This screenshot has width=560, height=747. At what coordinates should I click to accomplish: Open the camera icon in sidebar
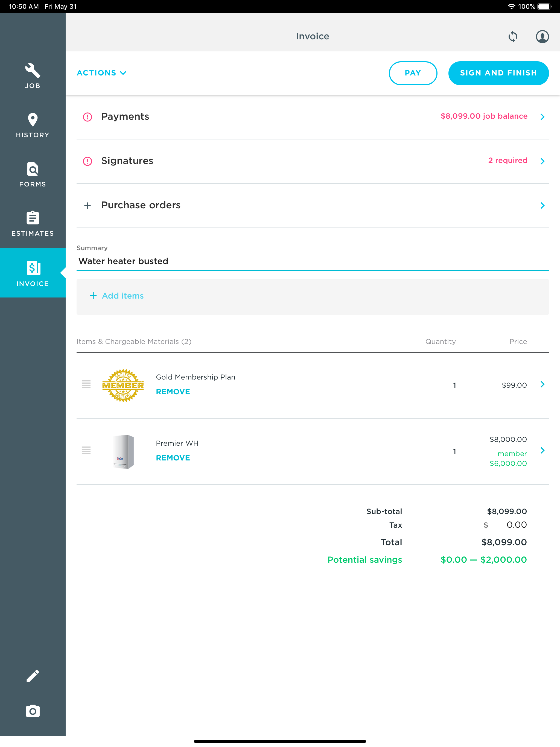pos(33,711)
